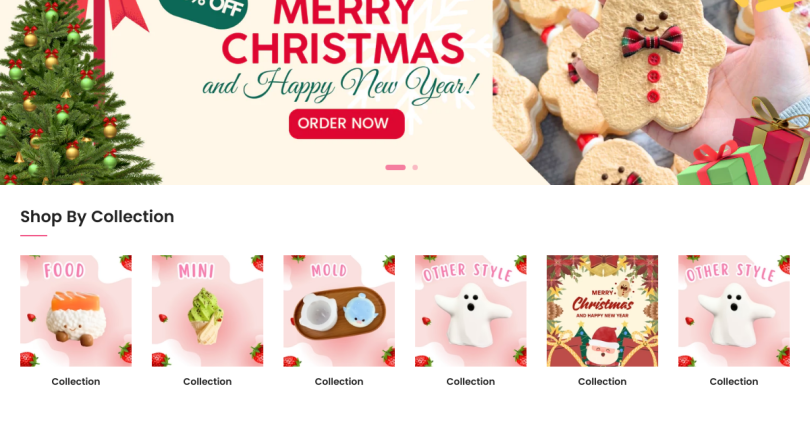This screenshot has height=424, width=810.
Task: Open the Other Style ghost thumbnail next to Mold
Action: pyautogui.click(x=471, y=311)
